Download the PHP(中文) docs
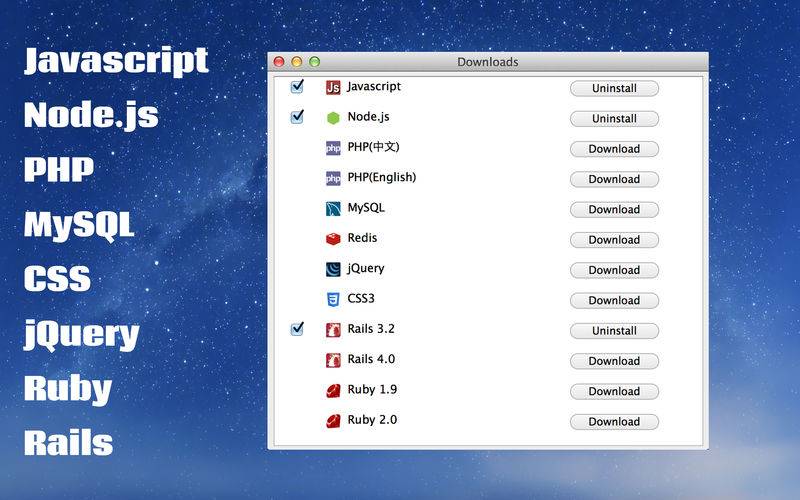Screen dimensions: 800x500 click(614, 149)
